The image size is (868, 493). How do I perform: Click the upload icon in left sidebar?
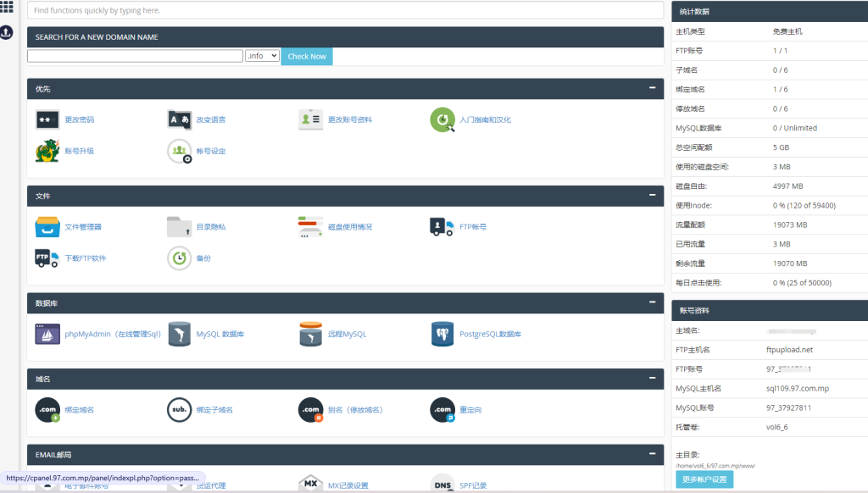pos(7,32)
